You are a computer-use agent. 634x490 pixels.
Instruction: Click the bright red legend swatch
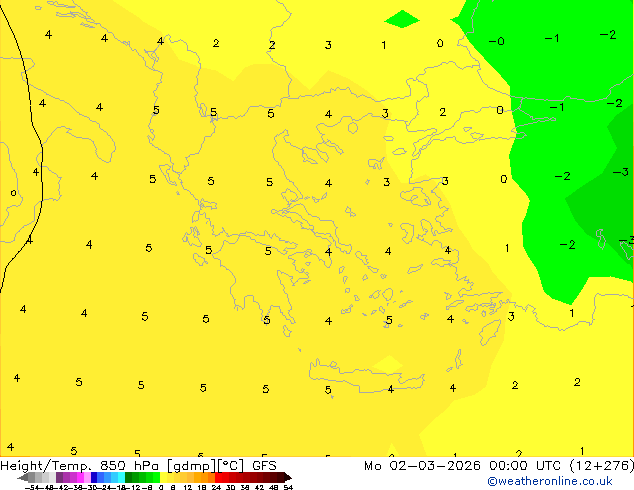pos(218,477)
